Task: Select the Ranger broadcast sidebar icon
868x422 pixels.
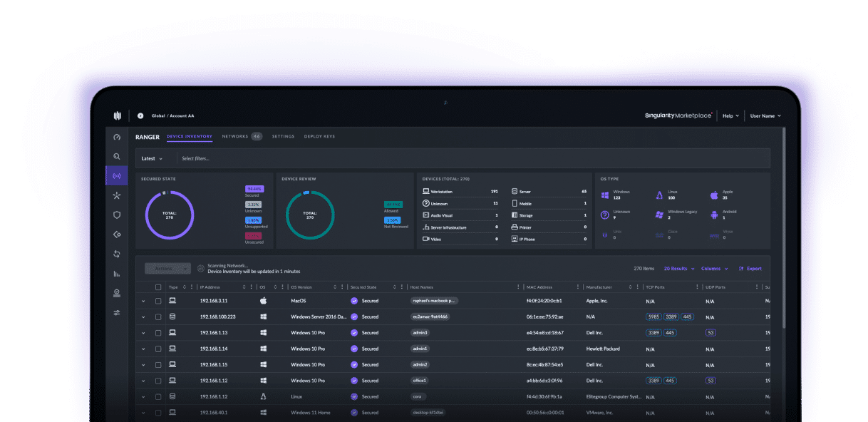Action: pos(117,175)
